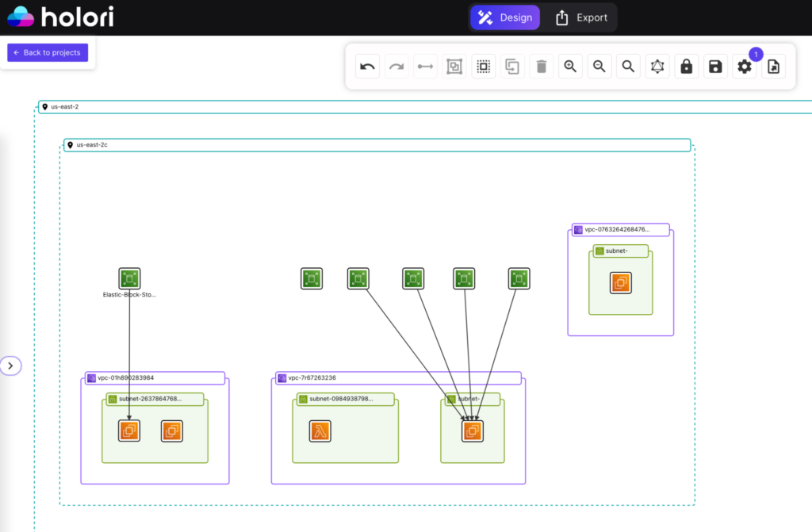The width and height of the screenshot is (812, 532).
Task: Click the save diagram icon
Action: coord(714,66)
